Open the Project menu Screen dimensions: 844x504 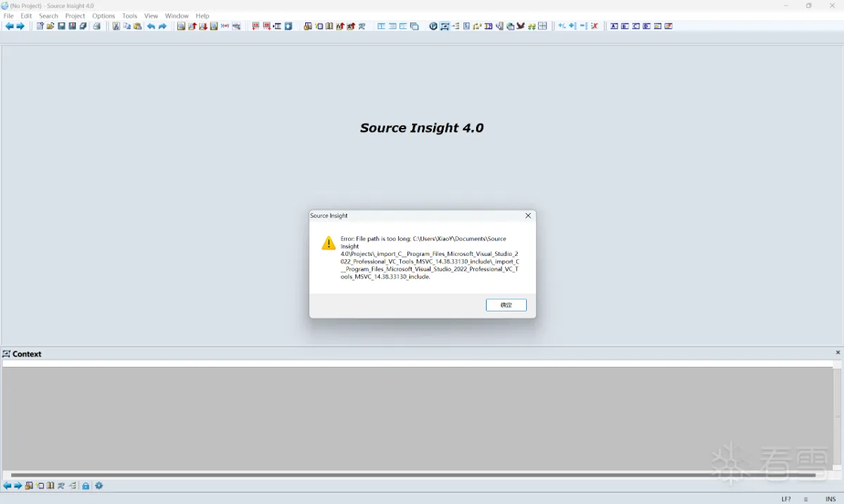pos(75,15)
